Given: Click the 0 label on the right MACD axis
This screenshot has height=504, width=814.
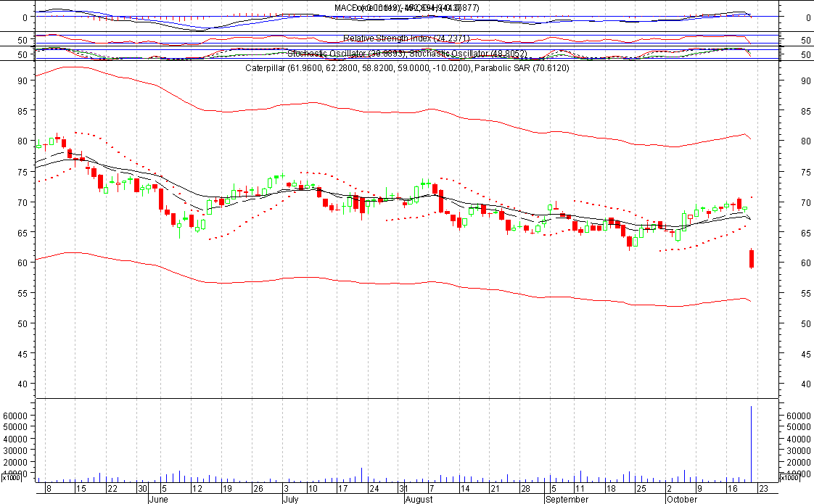Looking at the screenshot, I should (x=808, y=17).
